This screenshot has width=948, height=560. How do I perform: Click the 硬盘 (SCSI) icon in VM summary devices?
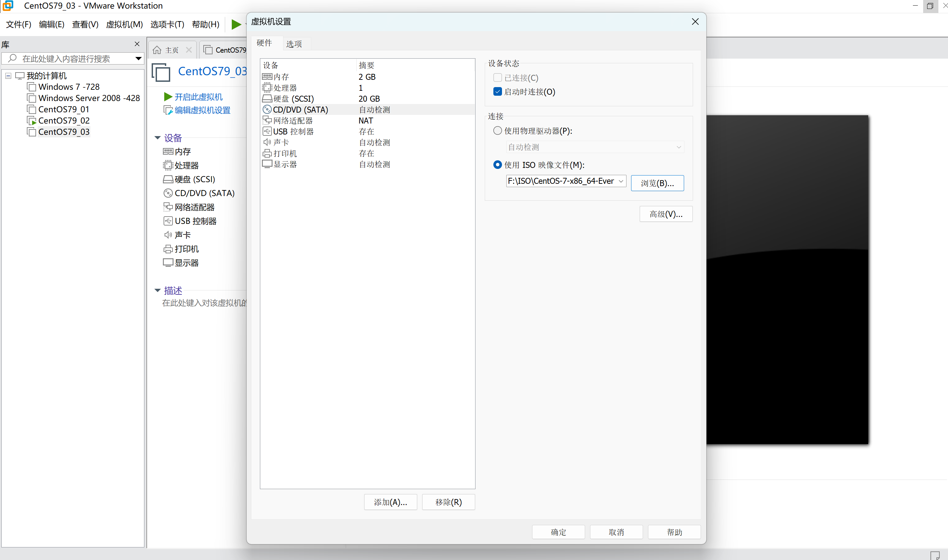pyautogui.click(x=168, y=179)
